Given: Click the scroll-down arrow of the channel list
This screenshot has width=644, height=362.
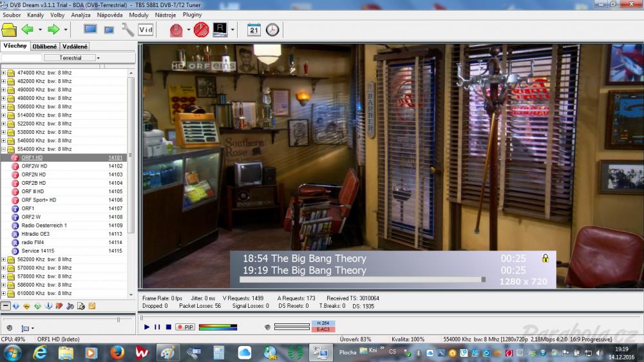Looking at the screenshot, I should click(x=131, y=294).
